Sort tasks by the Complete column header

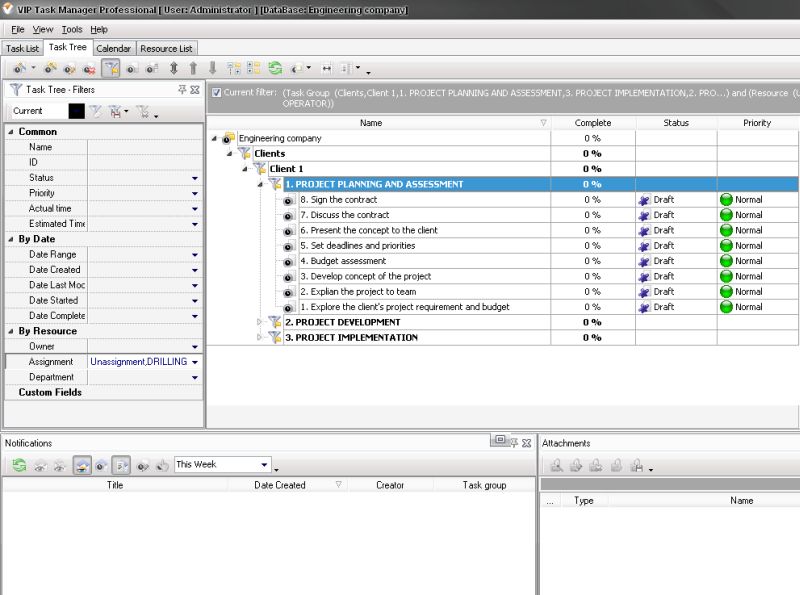click(x=593, y=123)
